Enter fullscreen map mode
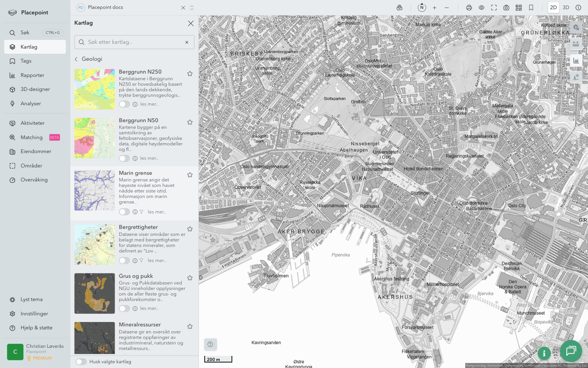 pyautogui.click(x=494, y=8)
